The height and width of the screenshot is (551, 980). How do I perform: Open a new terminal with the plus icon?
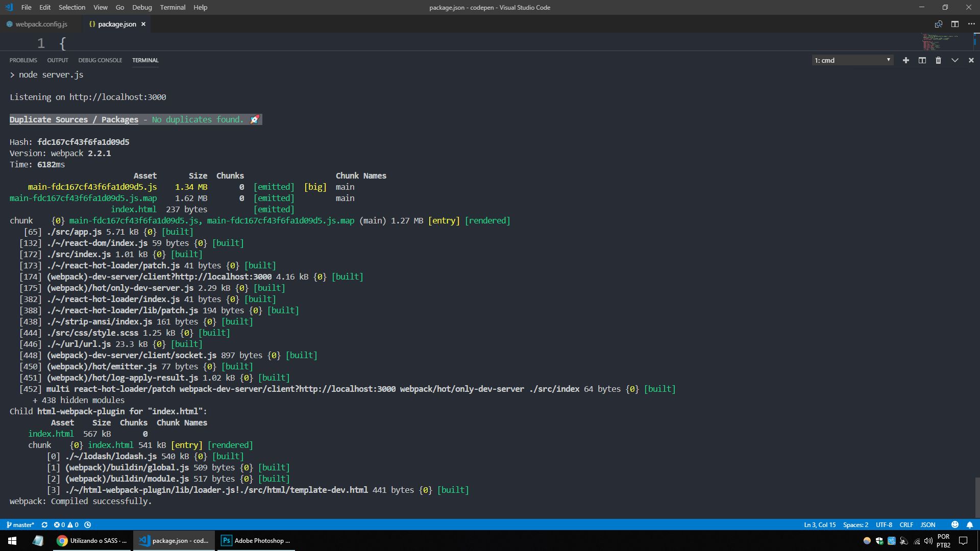click(x=905, y=60)
